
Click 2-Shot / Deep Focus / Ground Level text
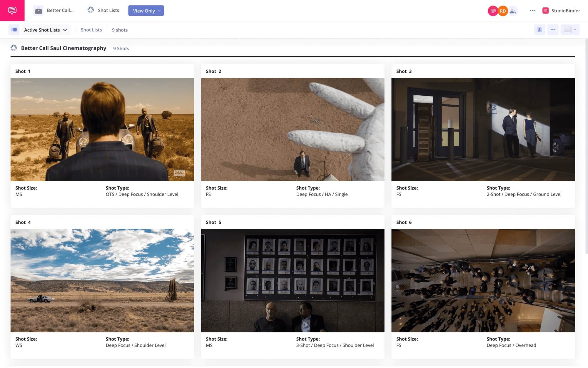pyautogui.click(x=524, y=194)
